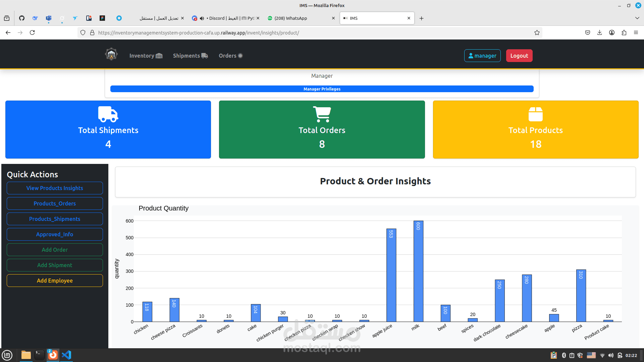Launch VS Code from the taskbar
This screenshot has height=362, width=644.
pyautogui.click(x=66, y=355)
